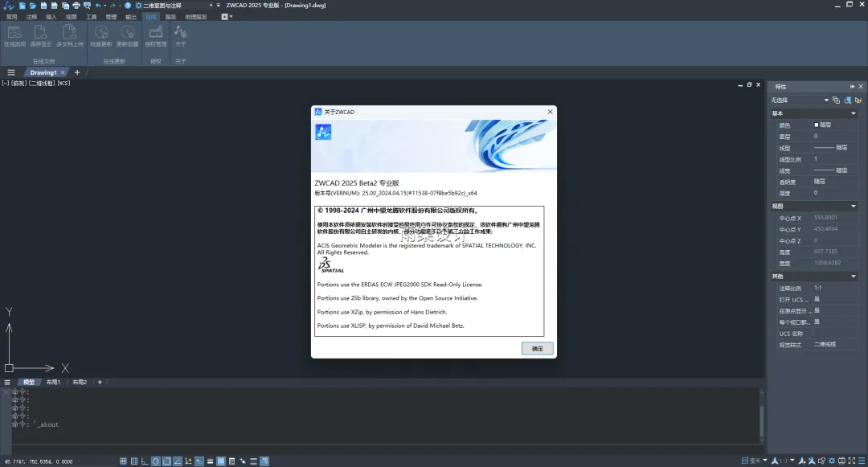Select the 管理 ribbon tab
Viewport: 868px width, 467px height.
(x=111, y=17)
